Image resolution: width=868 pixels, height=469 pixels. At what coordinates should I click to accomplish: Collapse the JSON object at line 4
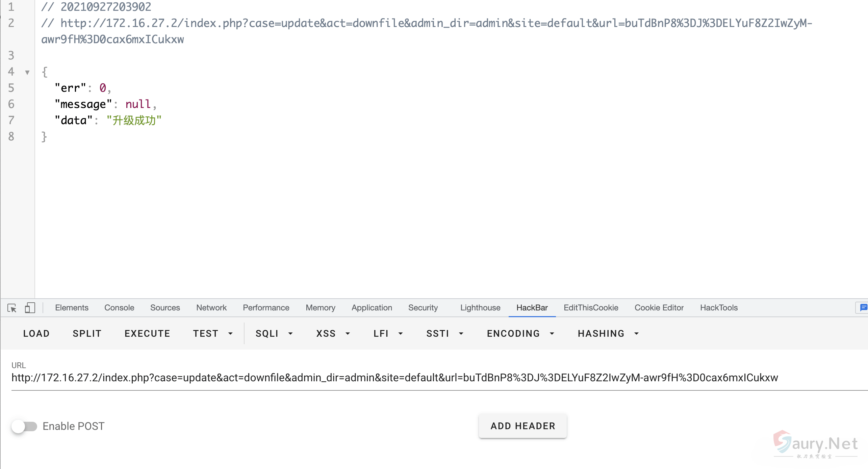pos(27,72)
